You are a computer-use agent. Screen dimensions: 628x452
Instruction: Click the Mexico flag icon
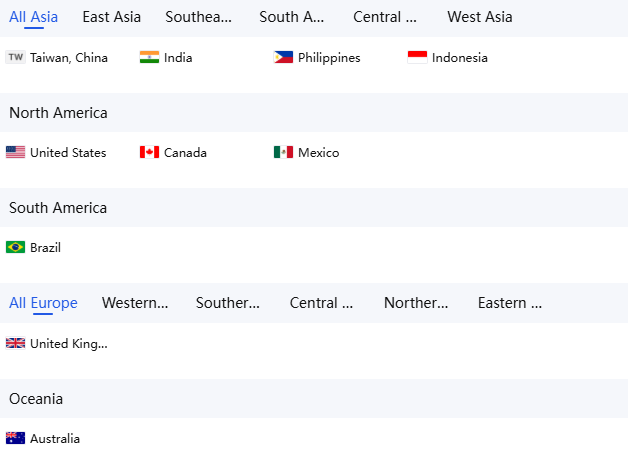[x=283, y=152]
